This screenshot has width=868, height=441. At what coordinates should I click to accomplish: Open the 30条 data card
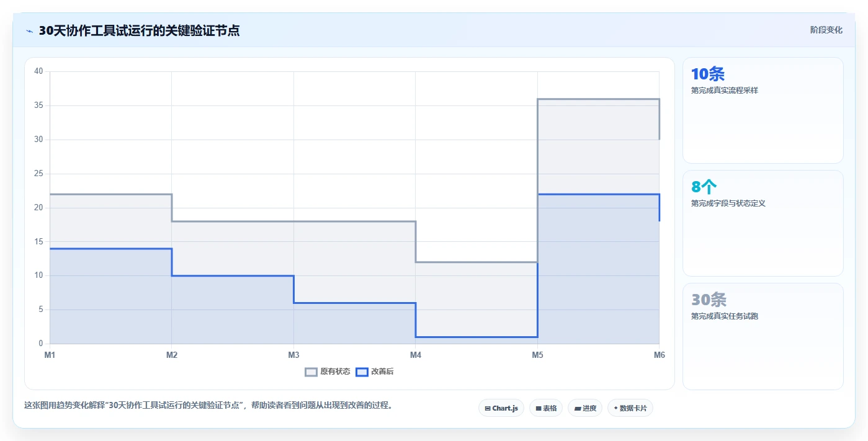763,336
